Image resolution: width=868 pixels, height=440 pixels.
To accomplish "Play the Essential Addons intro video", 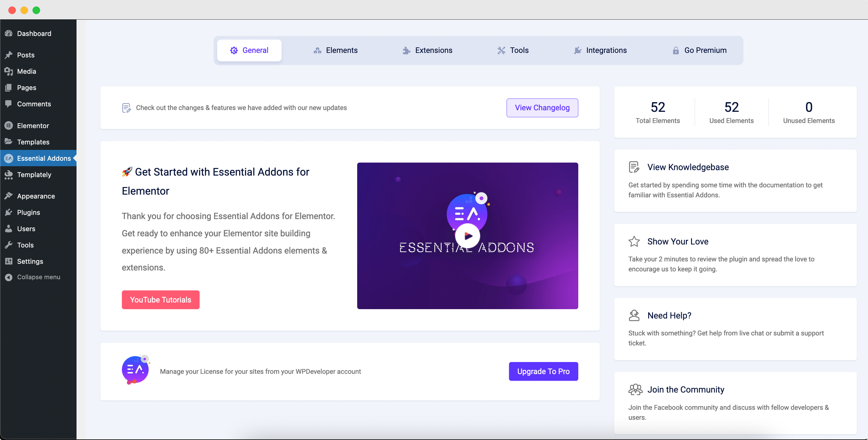I will pos(468,236).
